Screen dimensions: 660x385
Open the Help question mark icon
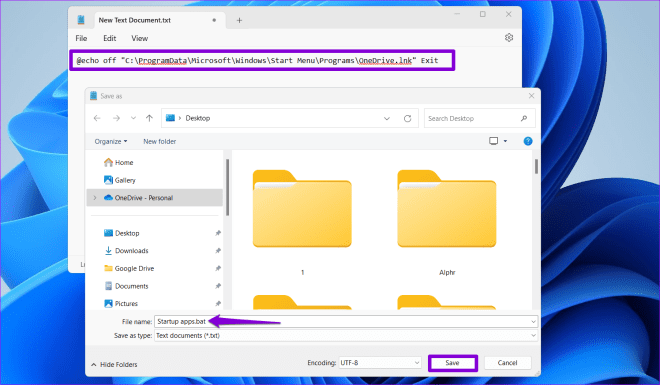(x=528, y=141)
